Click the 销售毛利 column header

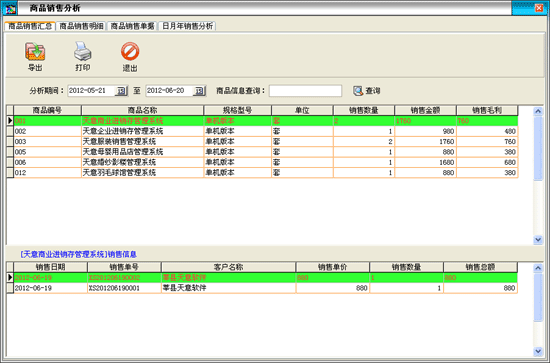[x=487, y=110]
